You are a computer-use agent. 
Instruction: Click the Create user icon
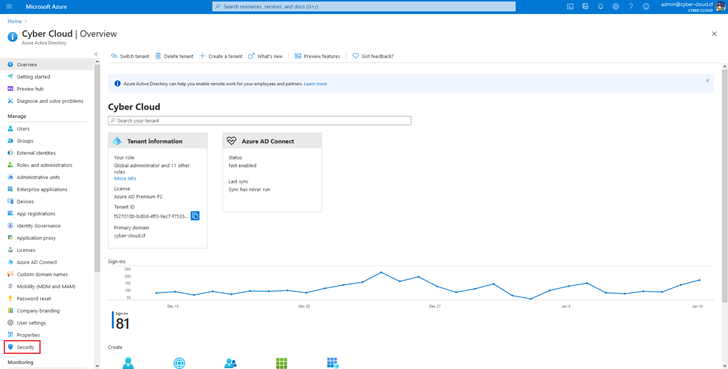[128, 363]
